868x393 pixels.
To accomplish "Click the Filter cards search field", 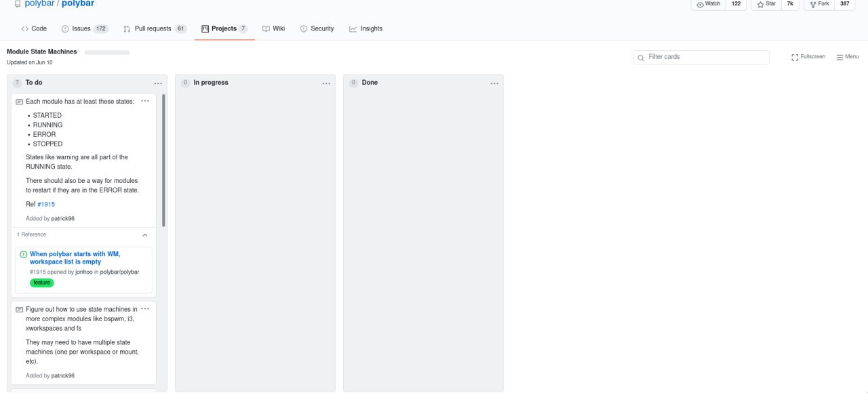I will pyautogui.click(x=701, y=57).
